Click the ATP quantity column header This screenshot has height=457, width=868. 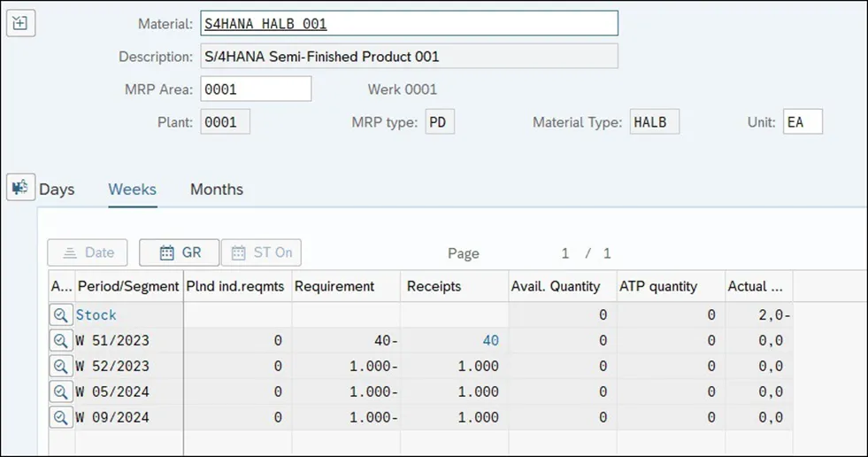(671, 286)
